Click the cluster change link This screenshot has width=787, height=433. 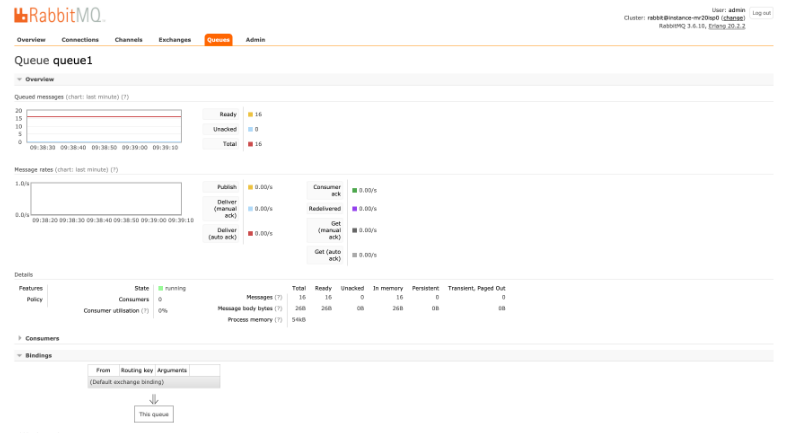(x=733, y=18)
